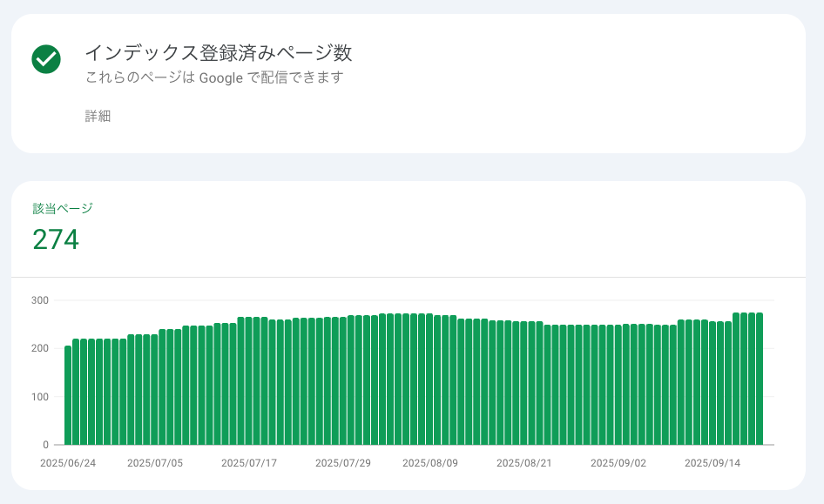Pick the 2025/08/09 date axis label
The height and width of the screenshot is (504, 824).
coord(429,463)
